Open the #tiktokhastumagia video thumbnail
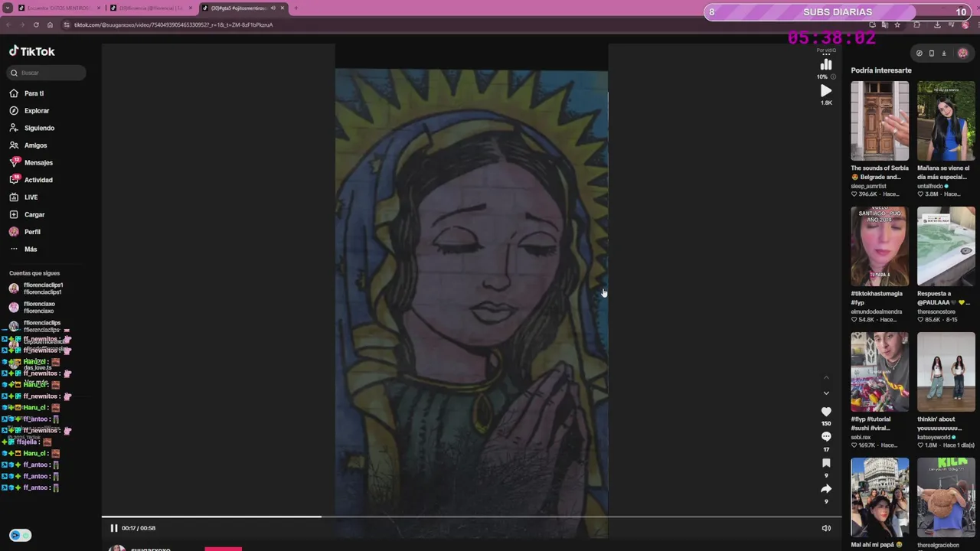980x551 pixels. (x=880, y=246)
